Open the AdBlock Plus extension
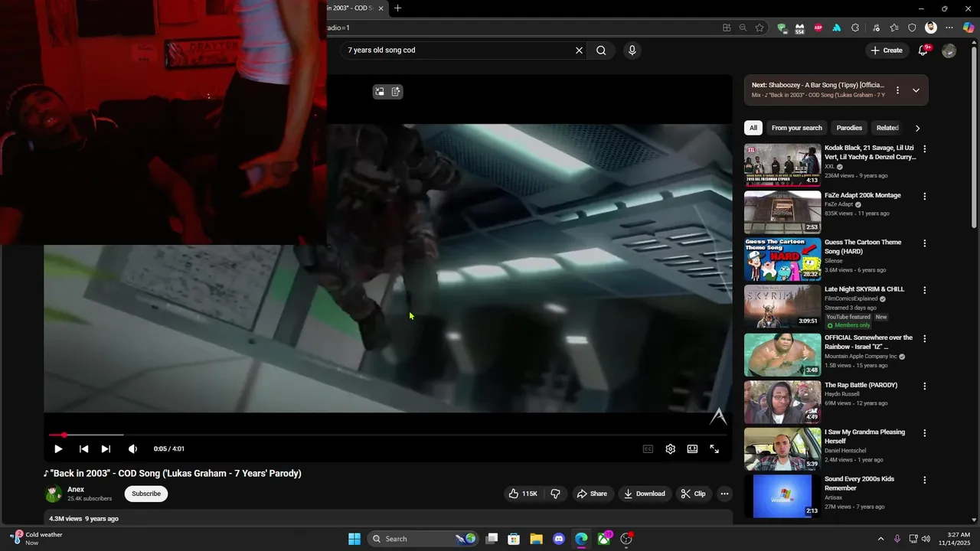Screen dimensions: 980x551 818,28
